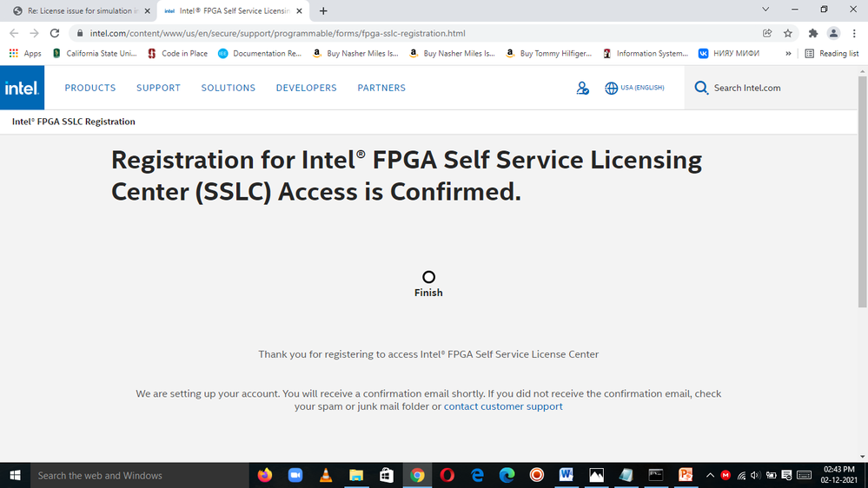Go back in browser history
This screenshot has height=488, width=868.
pyautogui.click(x=15, y=33)
